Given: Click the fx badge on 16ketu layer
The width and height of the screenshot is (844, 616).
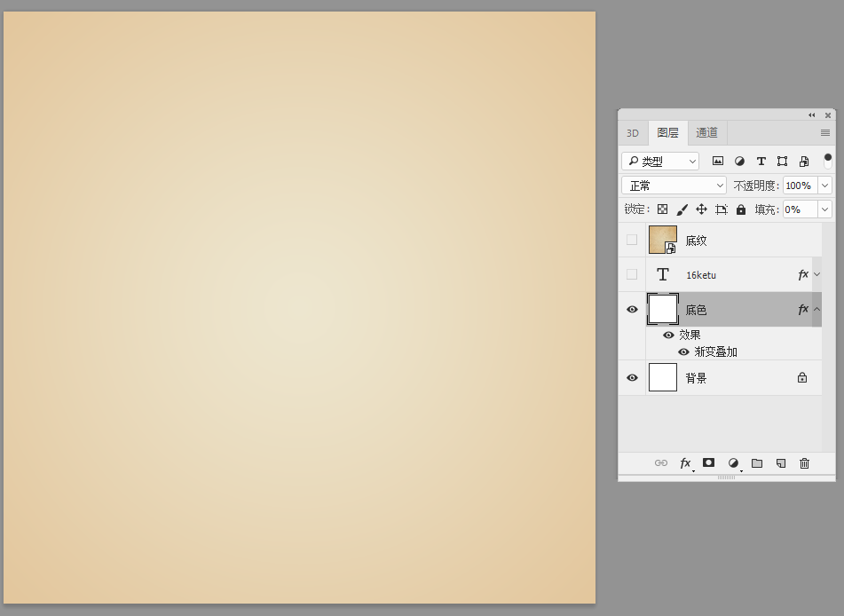Looking at the screenshot, I should (803, 274).
